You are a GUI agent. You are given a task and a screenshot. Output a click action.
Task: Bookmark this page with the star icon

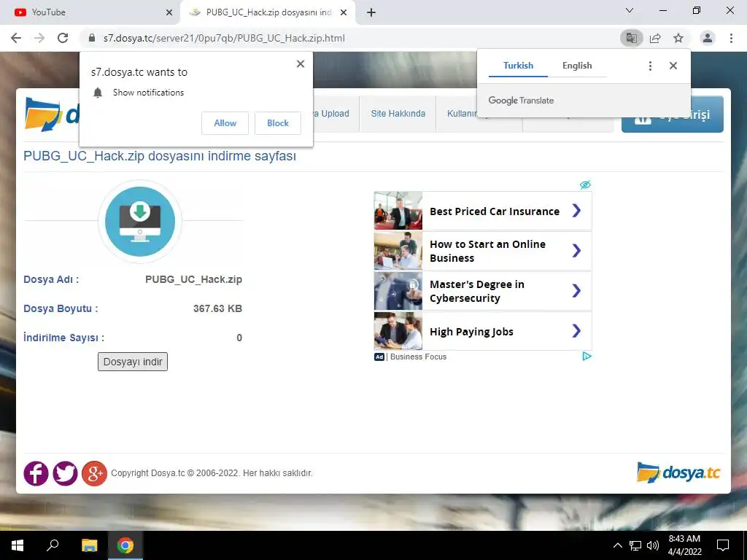click(x=678, y=38)
